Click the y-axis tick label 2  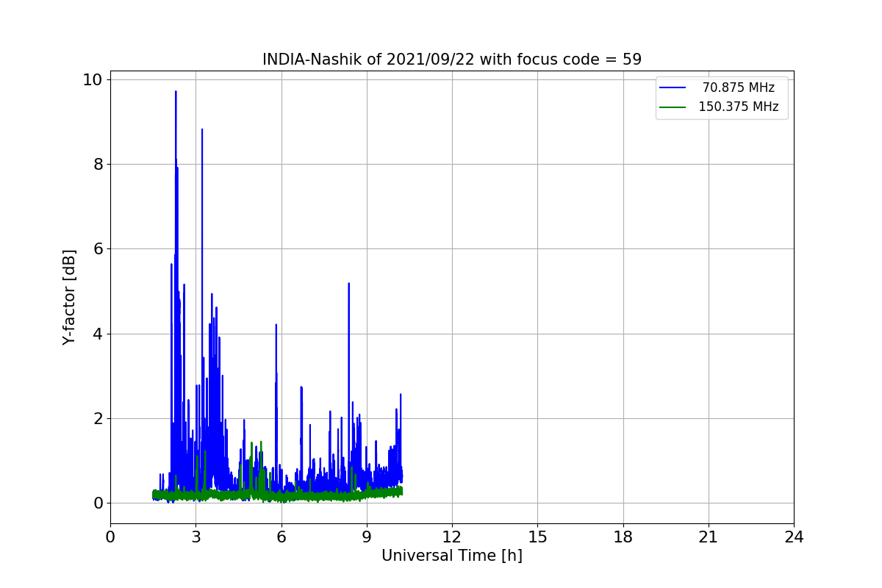98,418
